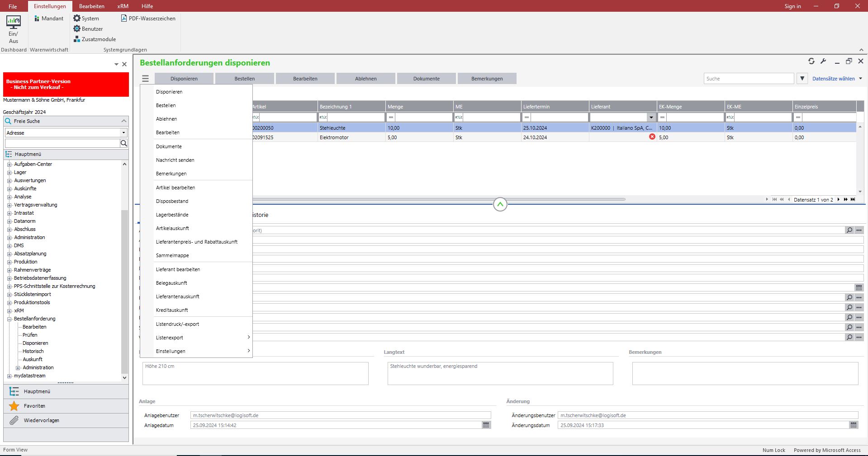Go to first record navigation arrow

[774, 199]
